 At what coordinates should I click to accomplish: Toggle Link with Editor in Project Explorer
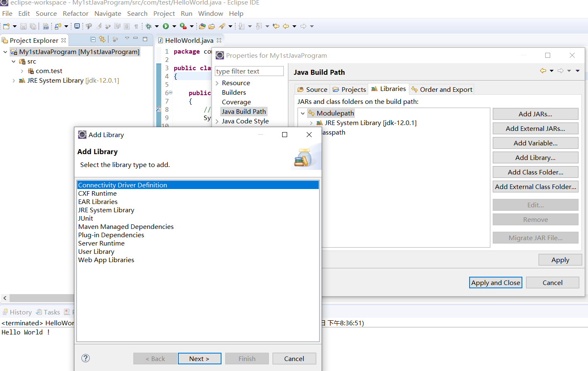click(x=102, y=39)
